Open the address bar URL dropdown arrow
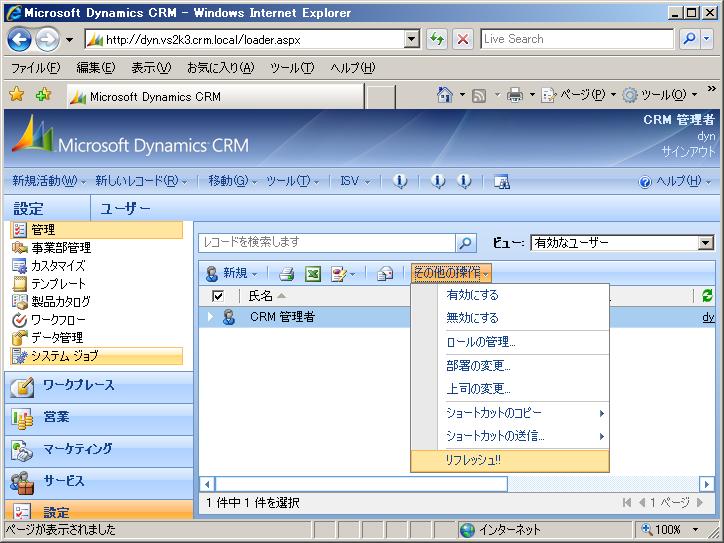The width and height of the screenshot is (724, 543). click(x=411, y=40)
